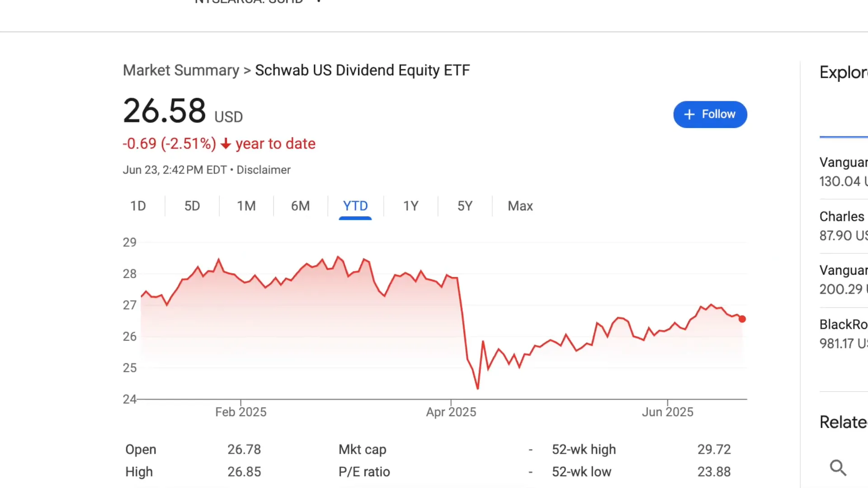This screenshot has height=488, width=868.
Task: Open the Market Summary breadcrumb link
Action: [181, 70]
